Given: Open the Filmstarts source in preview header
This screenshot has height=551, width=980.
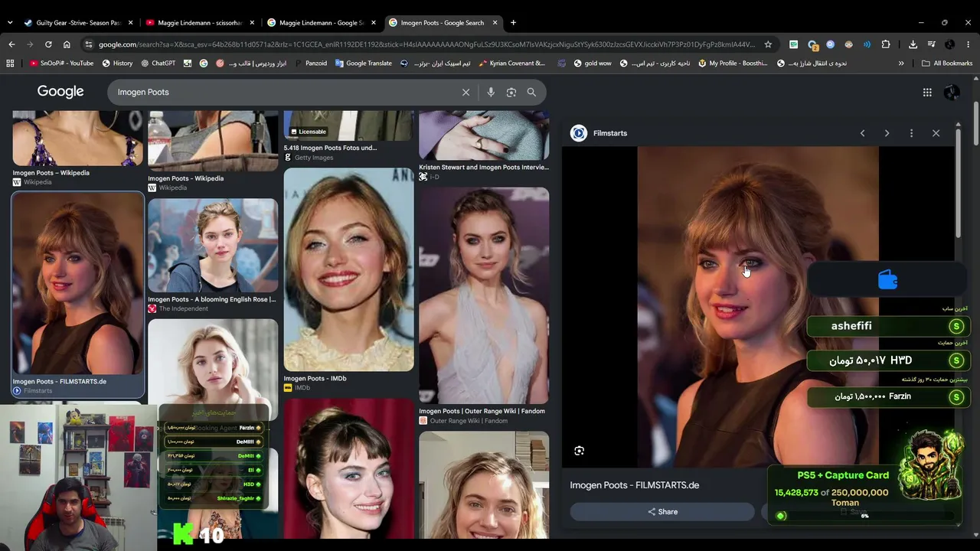Looking at the screenshot, I should [x=599, y=133].
